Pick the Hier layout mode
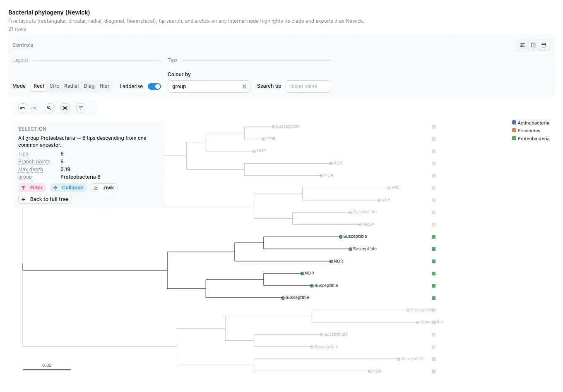This screenshot has width=563, height=392. tap(104, 86)
